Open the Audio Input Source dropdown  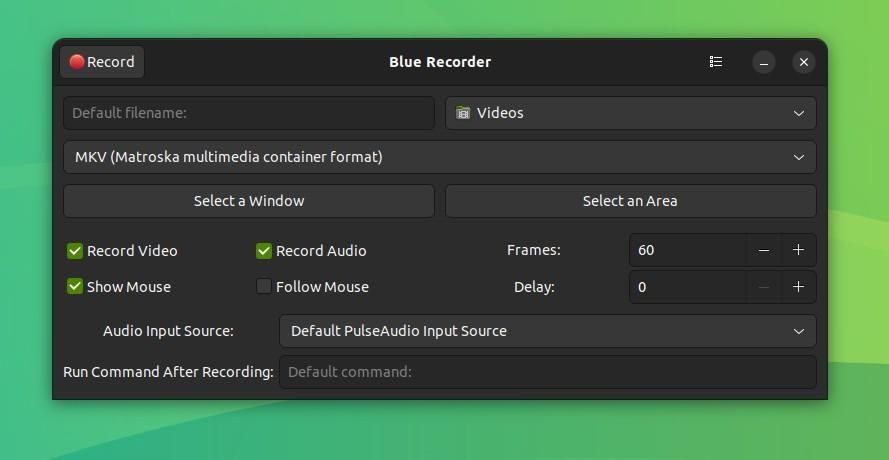click(x=548, y=331)
